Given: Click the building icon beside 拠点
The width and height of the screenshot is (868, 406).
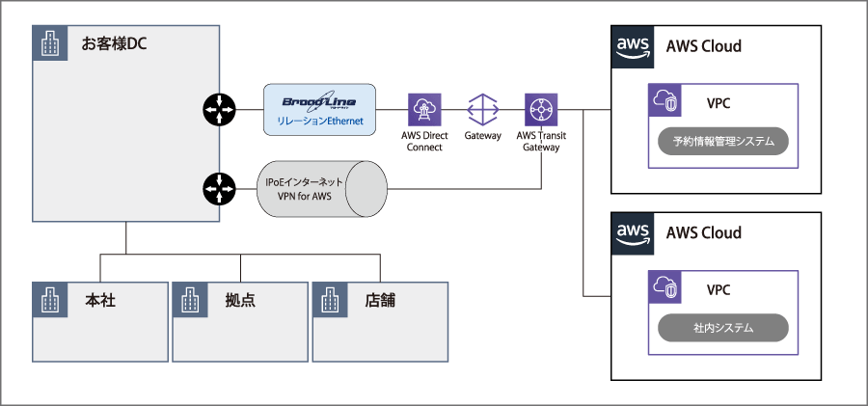Looking at the screenshot, I should [x=190, y=300].
